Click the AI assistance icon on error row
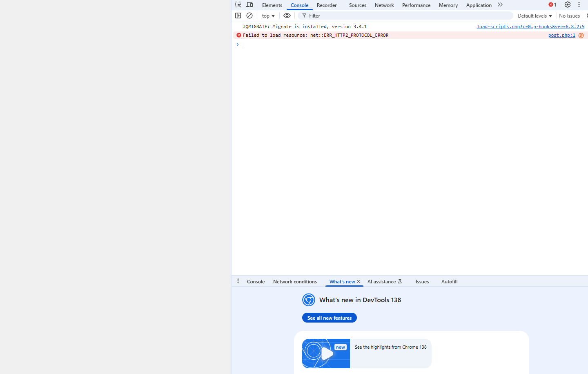 click(581, 36)
